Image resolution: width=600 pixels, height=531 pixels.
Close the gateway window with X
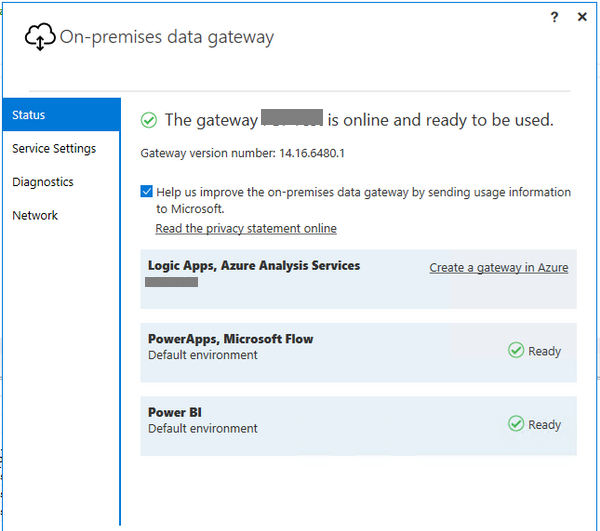click(x=582, y=17)
